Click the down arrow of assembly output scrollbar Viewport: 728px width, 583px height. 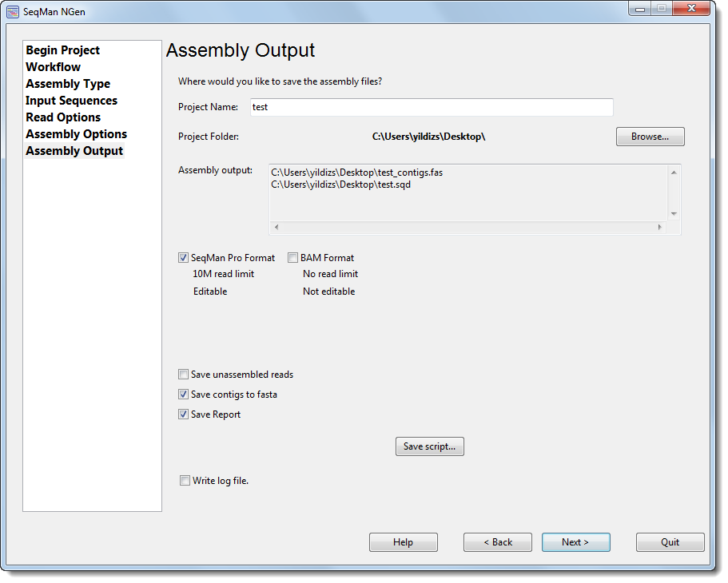click(x=674, y=213)
